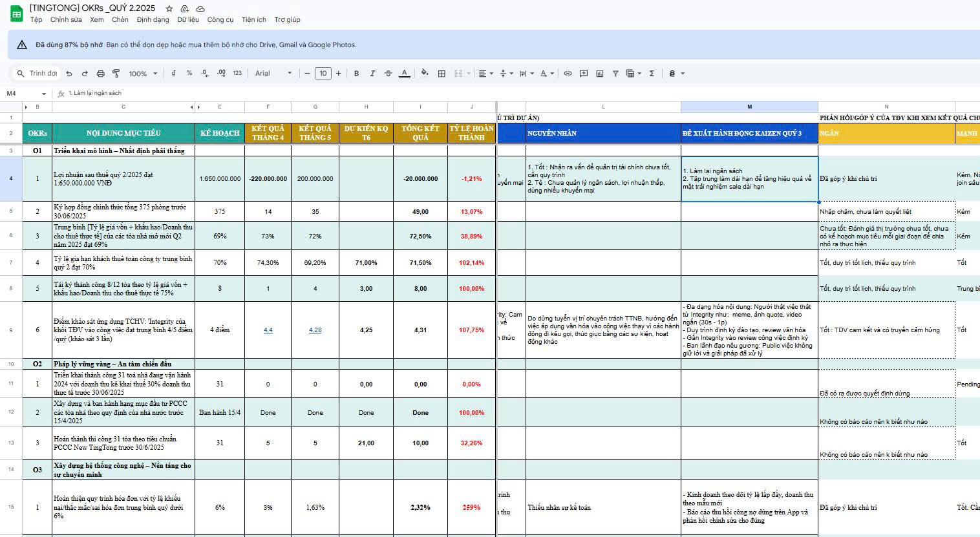Click the 4,28 link in Tháng 5 column
The image size is (980, 537).
315,330
